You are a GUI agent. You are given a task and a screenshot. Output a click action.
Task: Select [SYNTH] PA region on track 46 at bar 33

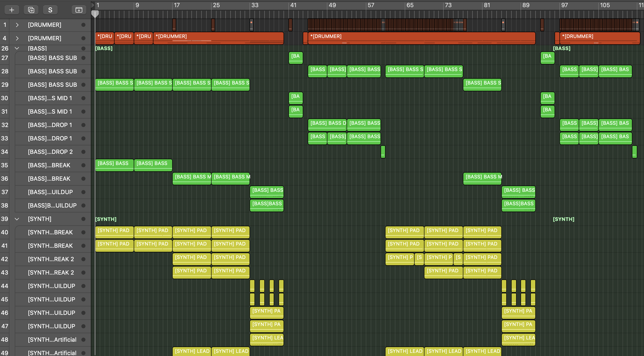click(x=267, y=313)
